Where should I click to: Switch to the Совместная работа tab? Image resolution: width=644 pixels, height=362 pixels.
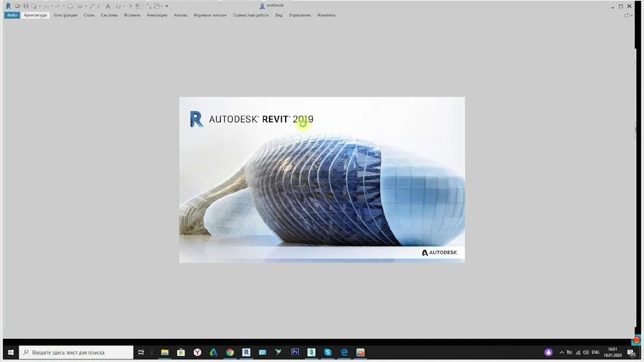(x=251, y=15)
